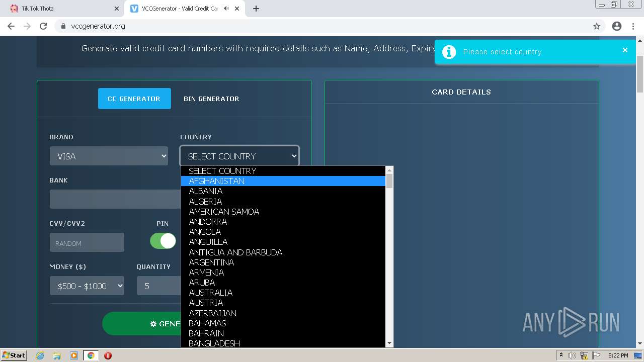
Task: Select the VCCGenerator browser tab
Action: pos(184,9)
